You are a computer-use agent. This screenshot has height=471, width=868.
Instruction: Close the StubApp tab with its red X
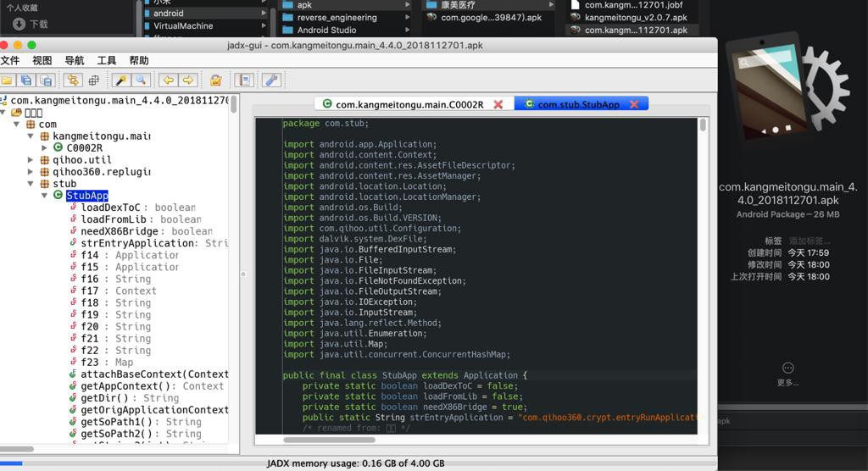634,104
